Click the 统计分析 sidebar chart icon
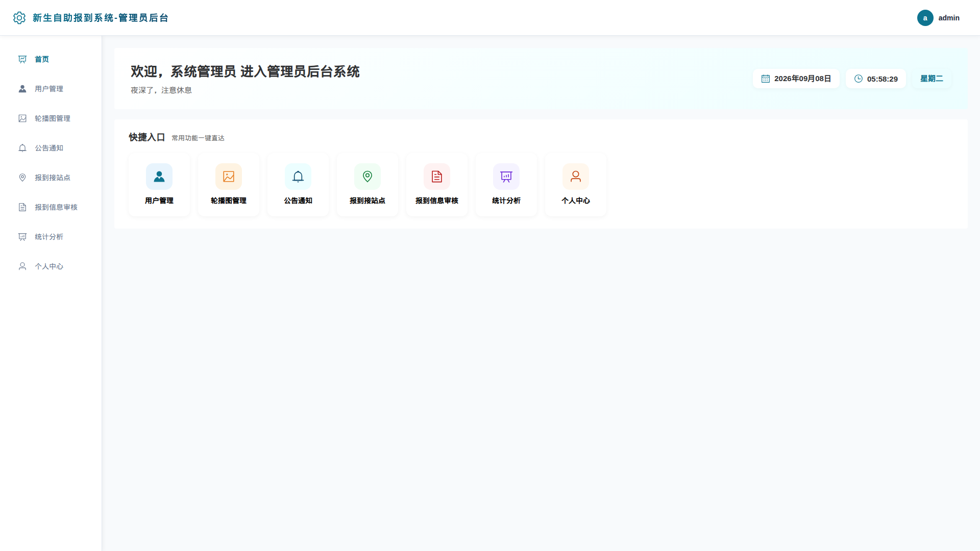 pos(22,237)
